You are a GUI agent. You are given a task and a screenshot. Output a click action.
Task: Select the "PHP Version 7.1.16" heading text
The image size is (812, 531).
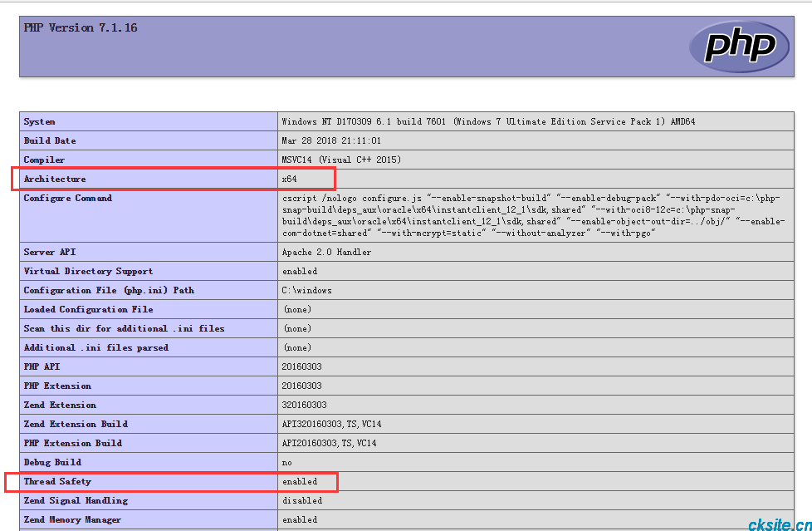pyautogui.click(x=81, y=28)
